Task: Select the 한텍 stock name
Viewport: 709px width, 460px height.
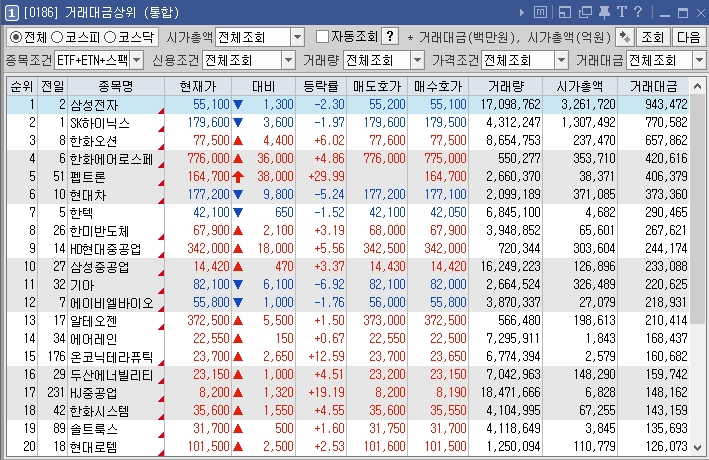Action: coord(81,213)
